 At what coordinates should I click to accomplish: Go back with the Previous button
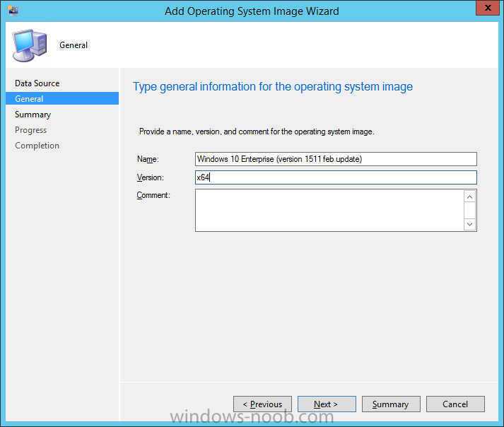[263, 404]
